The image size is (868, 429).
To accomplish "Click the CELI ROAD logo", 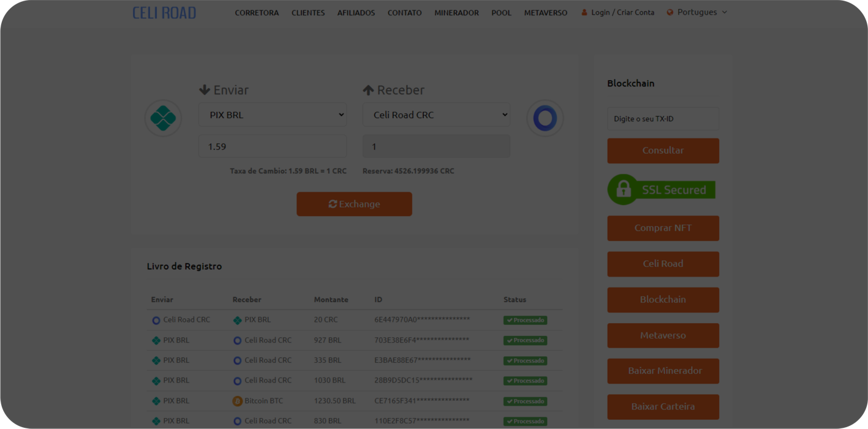I will click(164, 12).
